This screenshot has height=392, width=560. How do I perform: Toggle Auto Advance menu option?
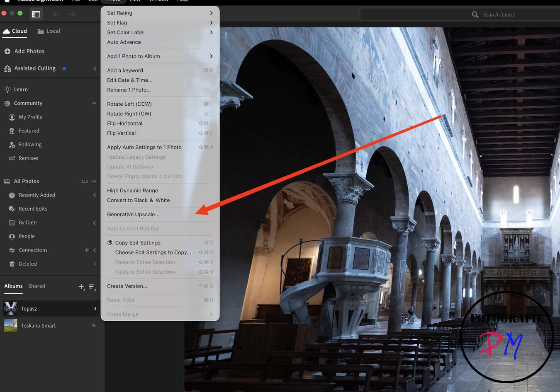click(x=124, y=42)
